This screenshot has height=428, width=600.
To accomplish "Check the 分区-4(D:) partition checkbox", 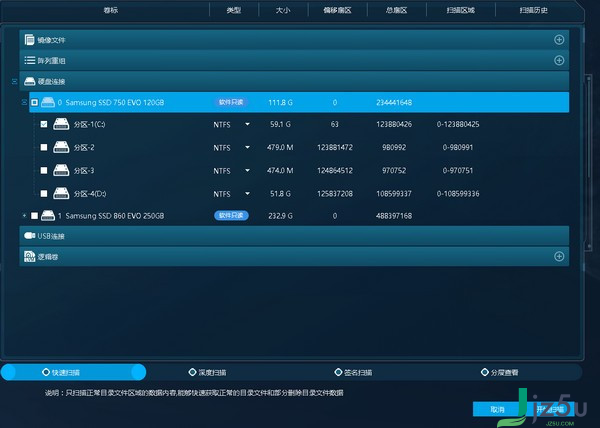I will (44, 194).
